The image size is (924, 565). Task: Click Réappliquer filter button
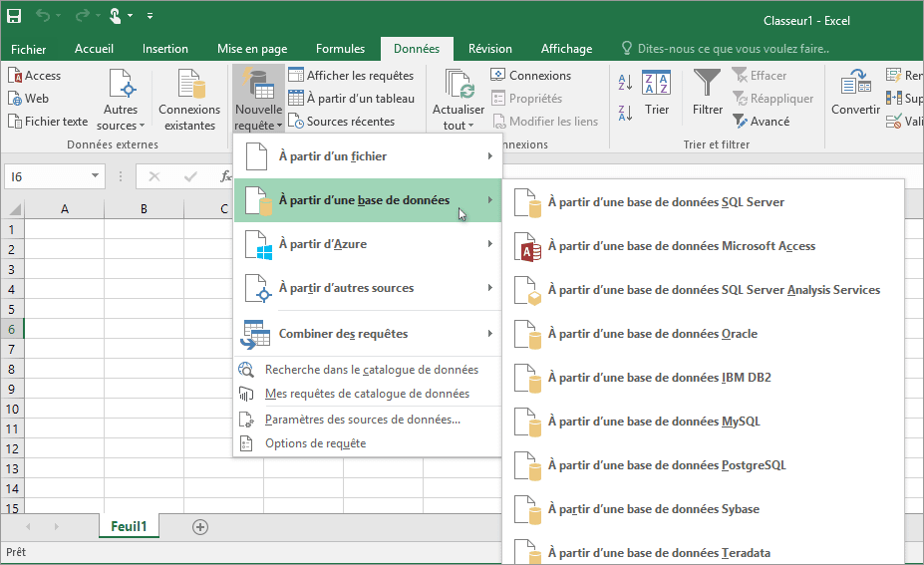click(x=772, y=99)
